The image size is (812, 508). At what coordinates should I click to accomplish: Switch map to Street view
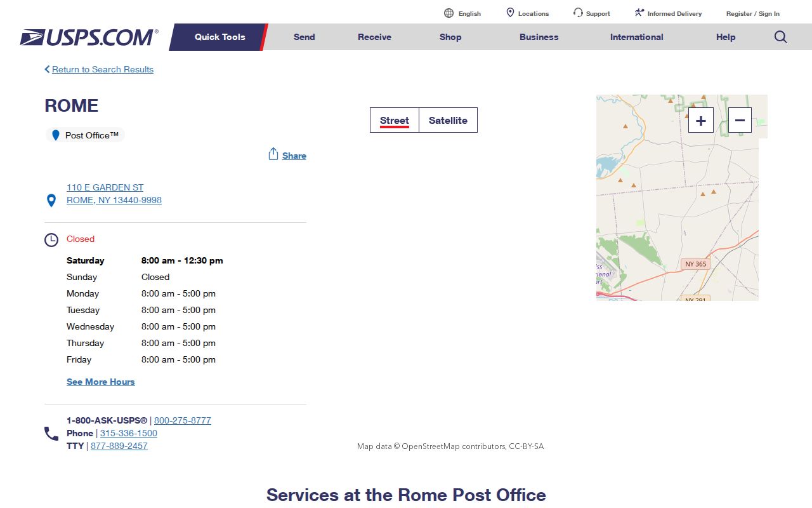[395, 120]
